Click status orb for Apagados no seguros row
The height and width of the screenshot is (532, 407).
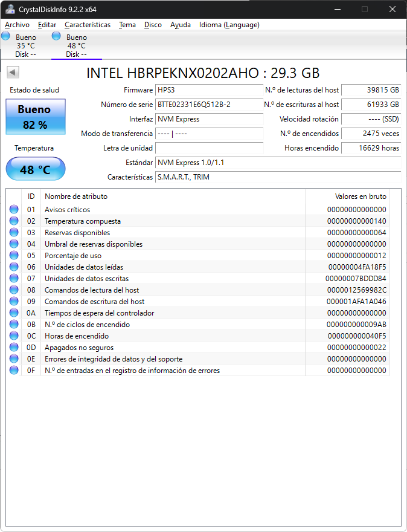[14, 347]
